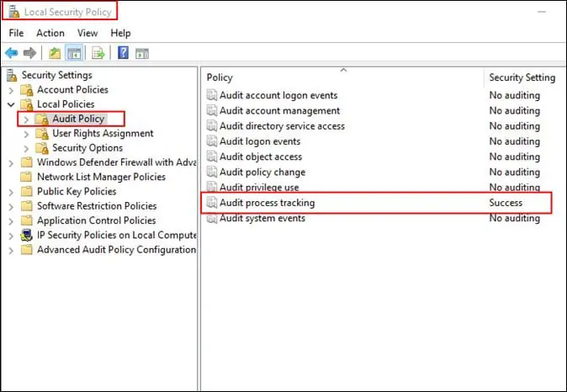Expand the Account Policies tree node
567x392 pixels.
coord(11,90)
